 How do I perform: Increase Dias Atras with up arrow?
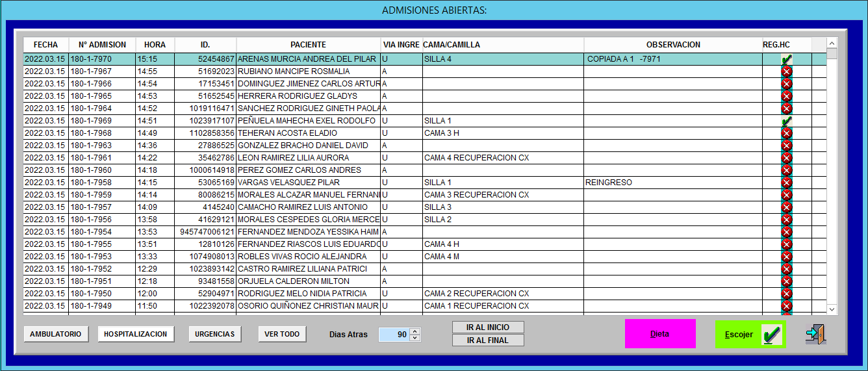415,331
